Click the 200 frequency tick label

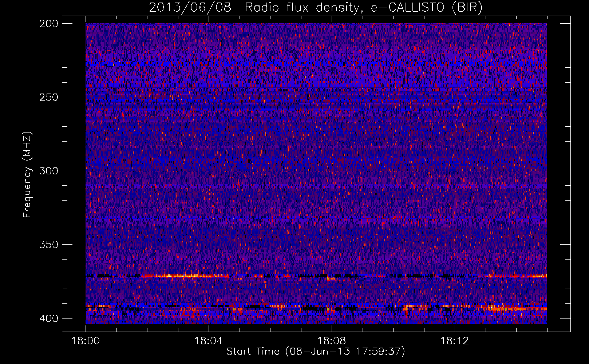(49, 24)
